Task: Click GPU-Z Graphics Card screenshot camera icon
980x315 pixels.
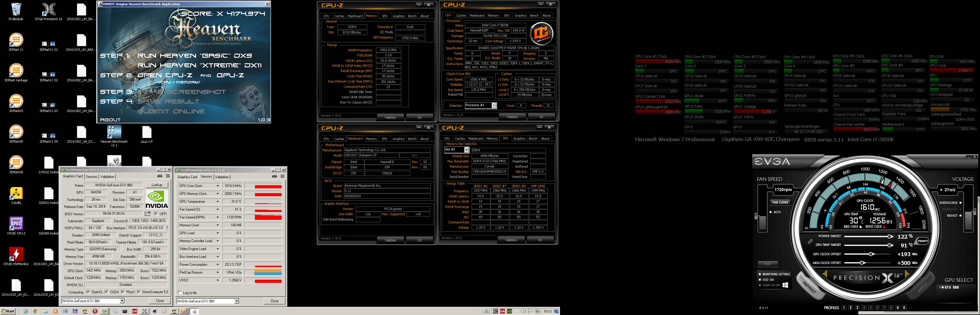Action: pos(160,176)
